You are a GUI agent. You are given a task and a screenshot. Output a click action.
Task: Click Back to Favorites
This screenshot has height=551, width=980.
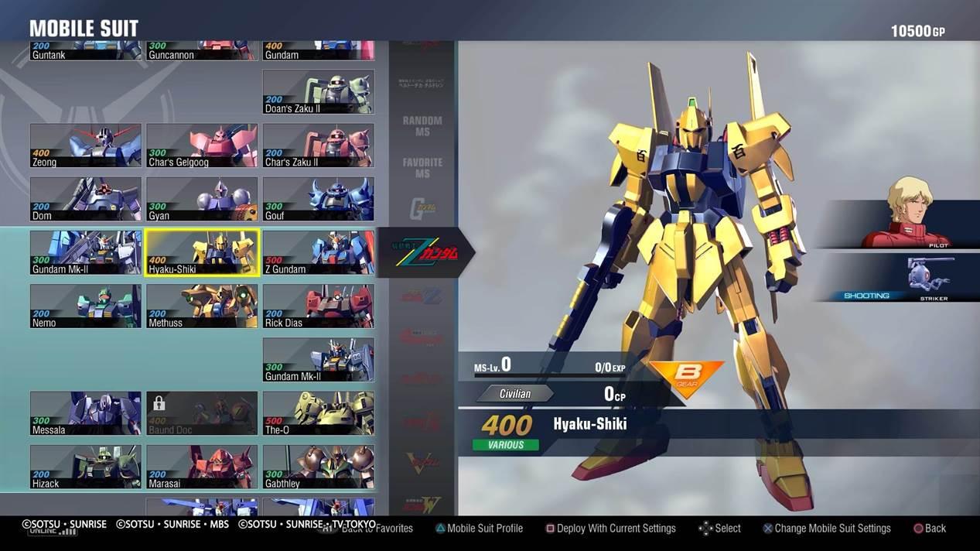377,529
